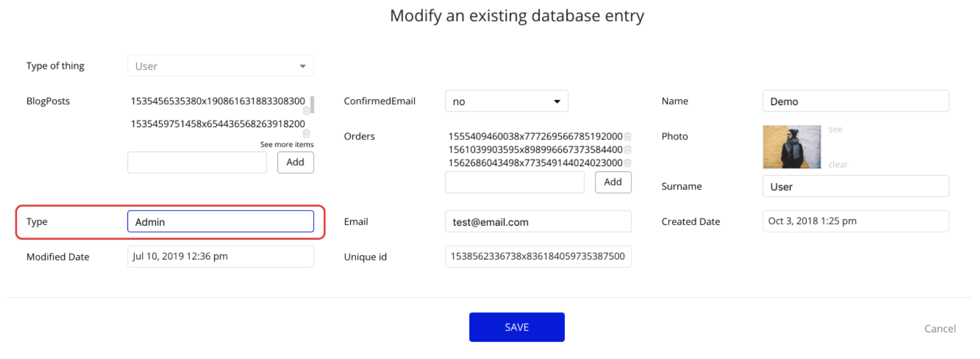Focus the empty Orders add input
This screenshot has height=359, width=980.
(514, 183)
